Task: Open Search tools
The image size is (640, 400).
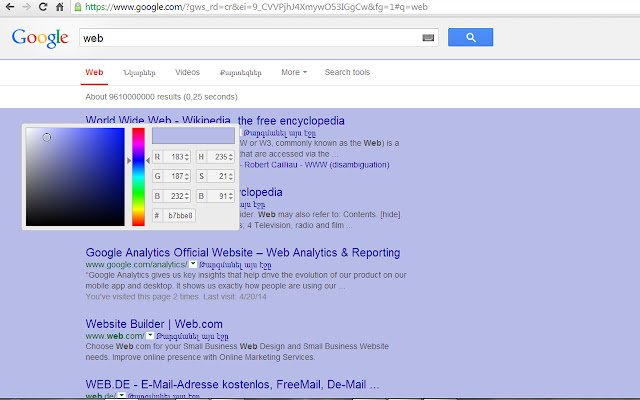Action: [x=347, y=72]
